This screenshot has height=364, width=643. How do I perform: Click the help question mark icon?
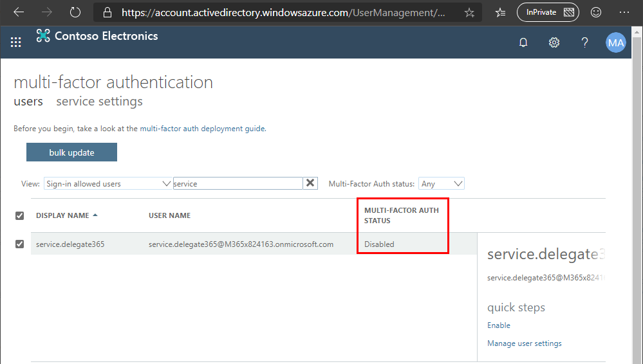(584, 42)
